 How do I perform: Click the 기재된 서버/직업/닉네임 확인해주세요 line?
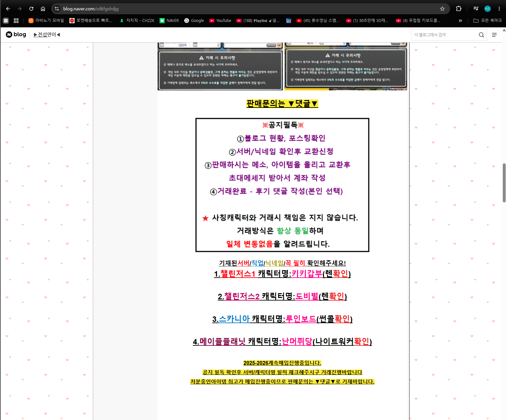click(282, 263)
